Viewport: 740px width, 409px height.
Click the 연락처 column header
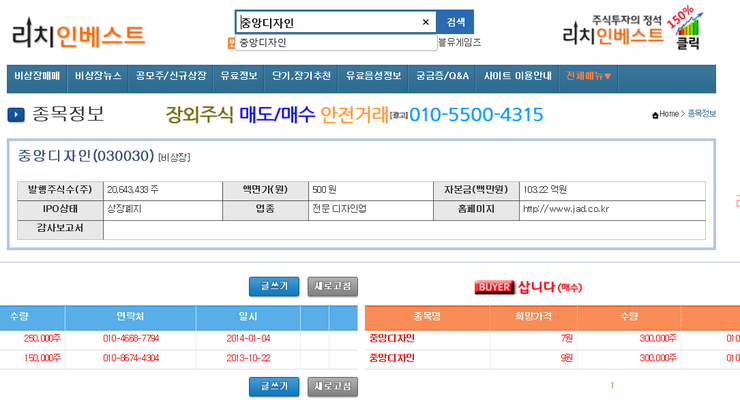coord(130,317)
